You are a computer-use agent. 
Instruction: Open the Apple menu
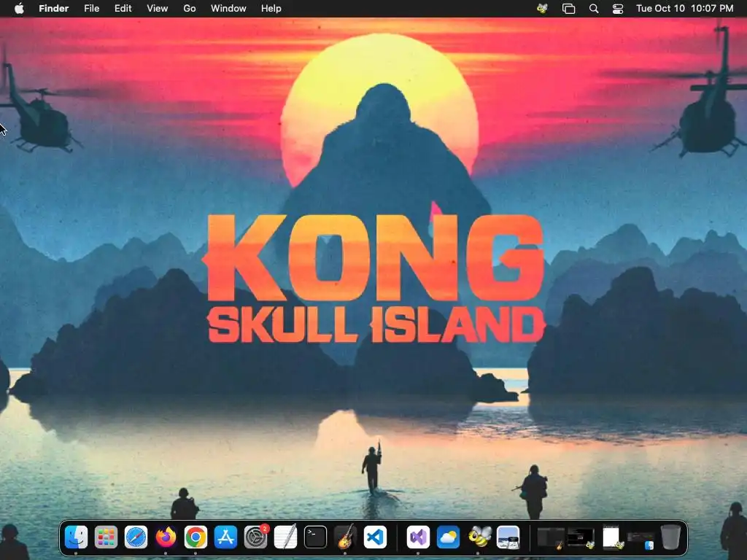pyautogui.click(x=19, y=9)
